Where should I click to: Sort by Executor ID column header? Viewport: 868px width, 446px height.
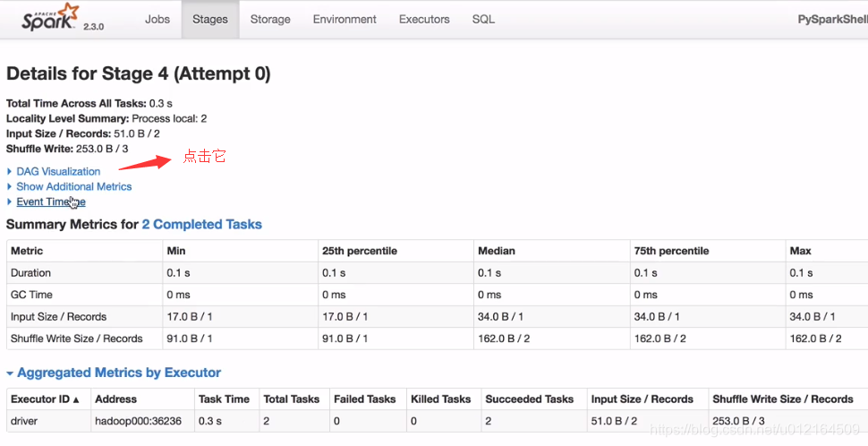(x=45, y=399)
